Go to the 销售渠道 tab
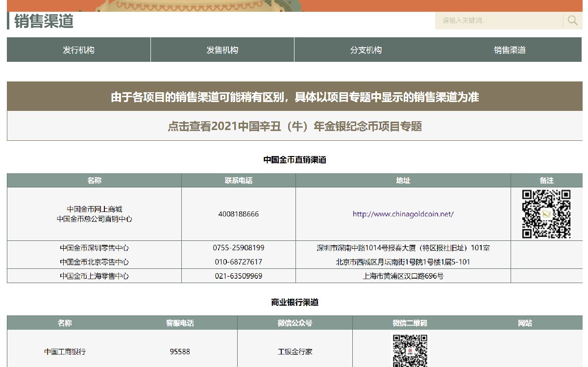The width and height of the screenshot is (588, 367). pyautogui.click(x=510, y=50)
